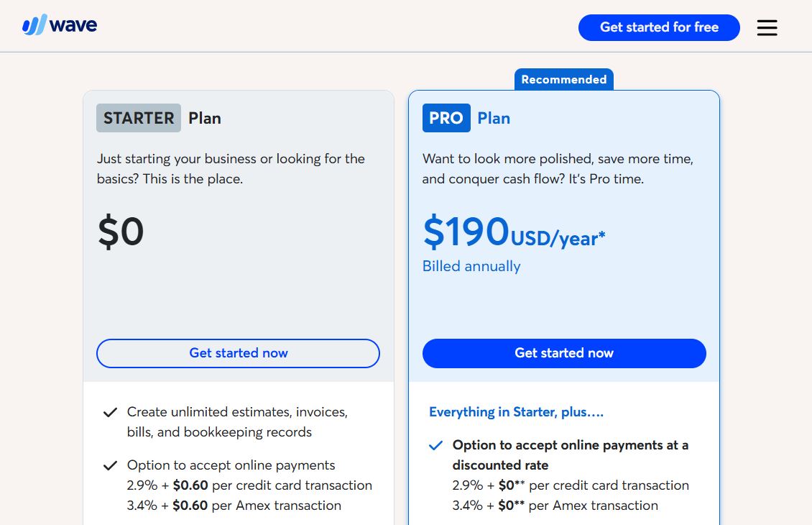Click the Recommended label above Pro plan
Image resolution: width=812 pixels, height=525 pixels.
pyautogui.click(x=563, y=79)
